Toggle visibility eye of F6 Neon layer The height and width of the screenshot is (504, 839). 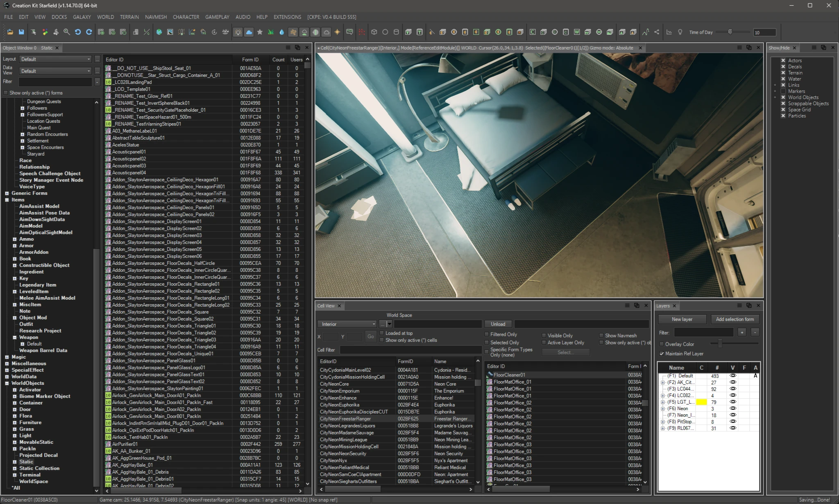click(732, 408)
